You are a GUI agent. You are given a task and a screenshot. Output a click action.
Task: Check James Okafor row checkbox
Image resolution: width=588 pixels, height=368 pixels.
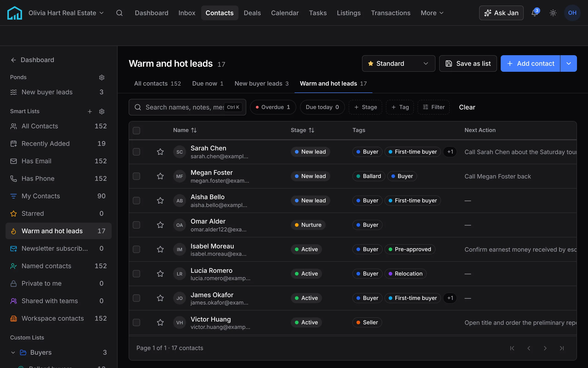pos(136,298)
